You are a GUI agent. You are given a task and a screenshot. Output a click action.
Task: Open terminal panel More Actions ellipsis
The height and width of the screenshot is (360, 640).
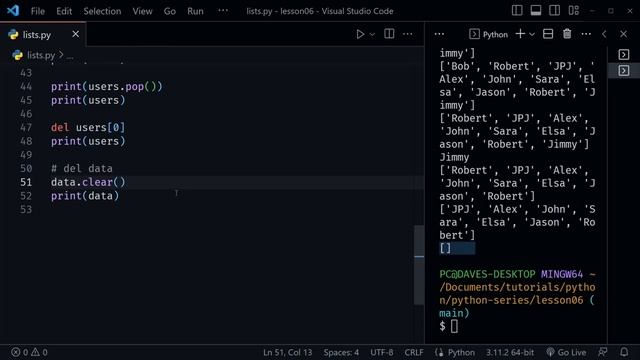(x=586, y=34)
